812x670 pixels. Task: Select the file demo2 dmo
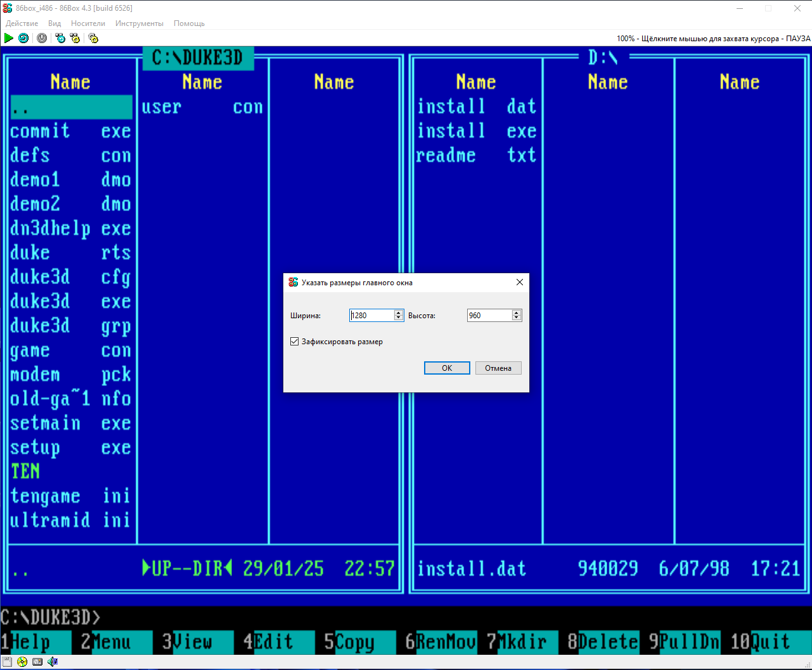coord(71,204)
